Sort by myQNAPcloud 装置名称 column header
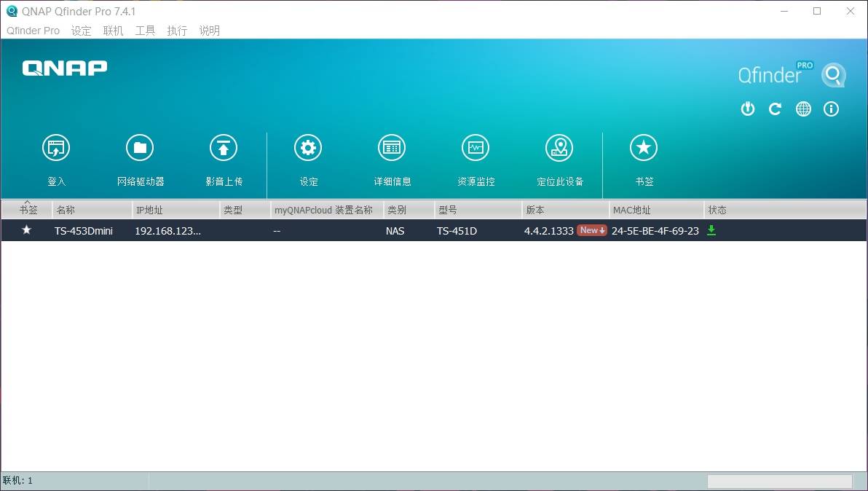Viewport: 868px width, 491px height. [327, 210]
